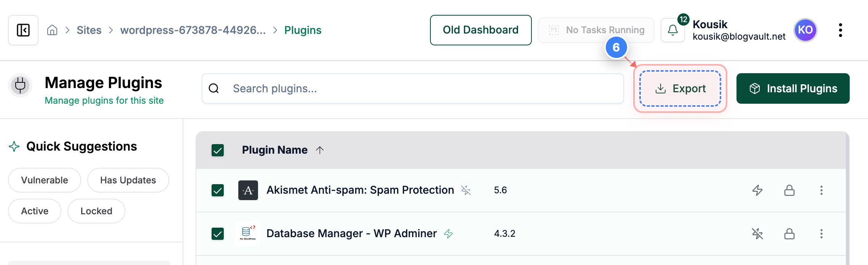Click the home icon in the breadcrumb
Image resolution: width=868 pixels, height=265 pixels.
tap(52, 30)
